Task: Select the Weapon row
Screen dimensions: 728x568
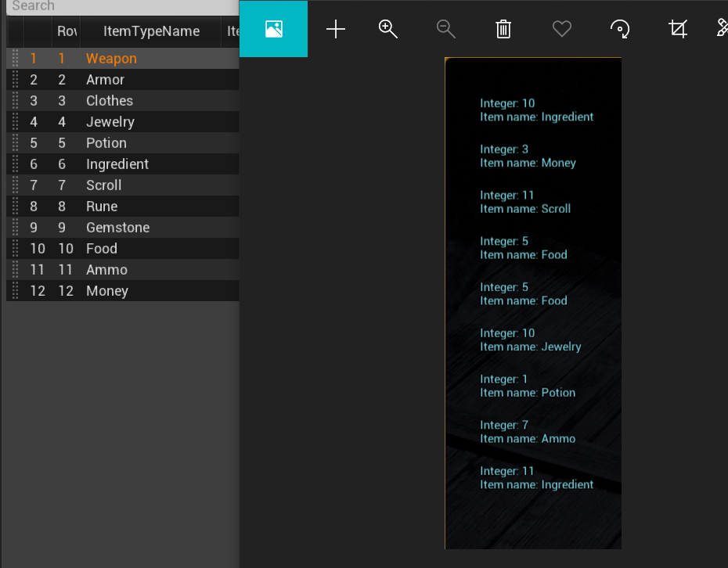Action: click(x=123, y=59)
